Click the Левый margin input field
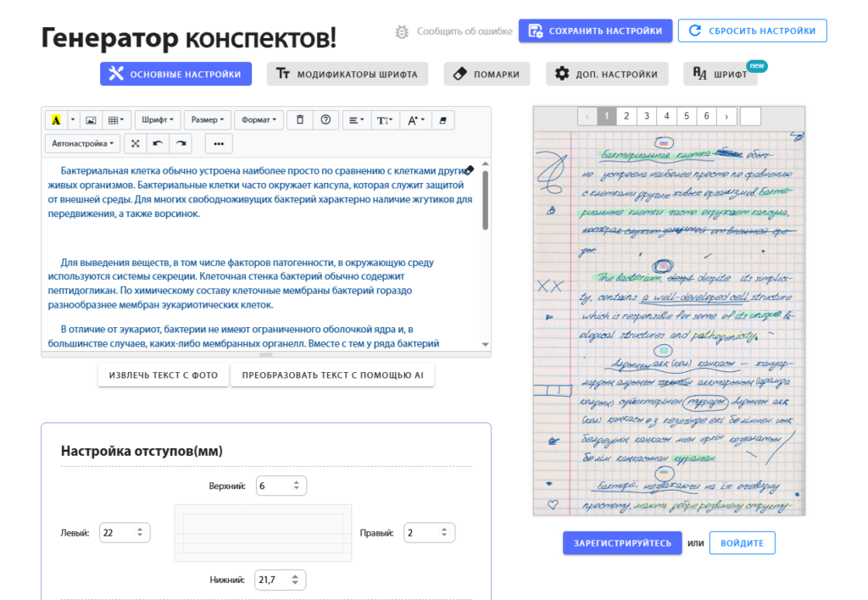Image resolution: width=868 pixels, height=600 pixels. point(125,532)
